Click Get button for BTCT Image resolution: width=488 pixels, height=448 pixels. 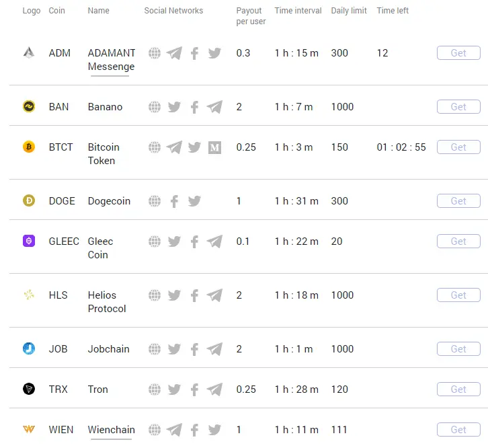click(x=458, y=147)
